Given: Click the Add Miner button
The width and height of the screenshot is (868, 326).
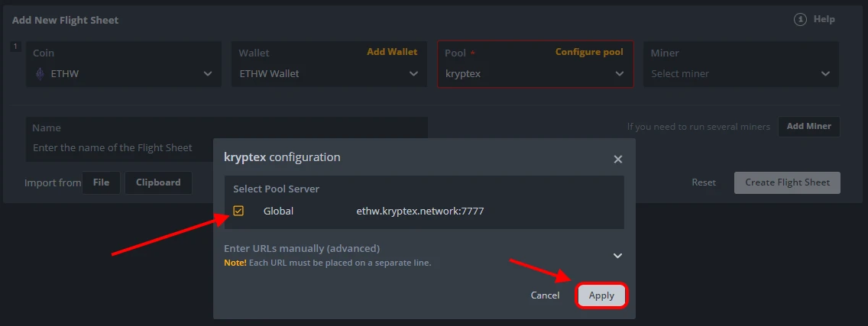Looking at the screenshot, I should (808, 126).
